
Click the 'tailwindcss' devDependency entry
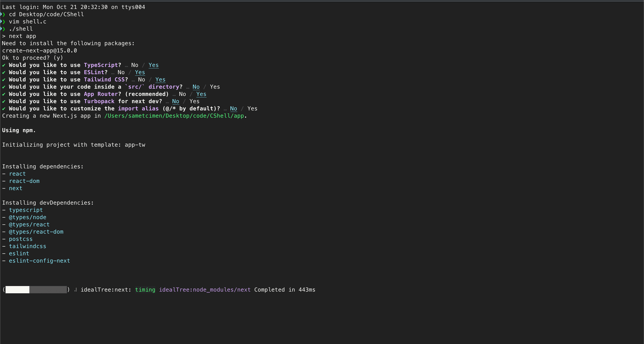point(28,246)
